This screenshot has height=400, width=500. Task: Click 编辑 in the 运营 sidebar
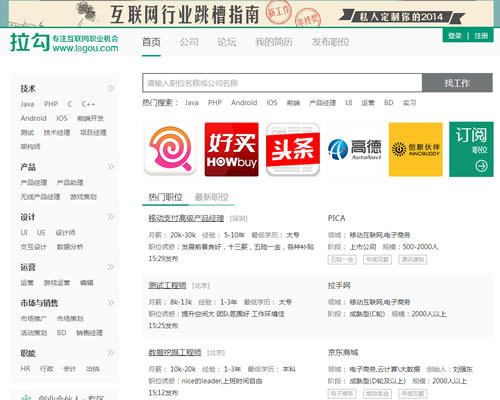pos(86,283)
